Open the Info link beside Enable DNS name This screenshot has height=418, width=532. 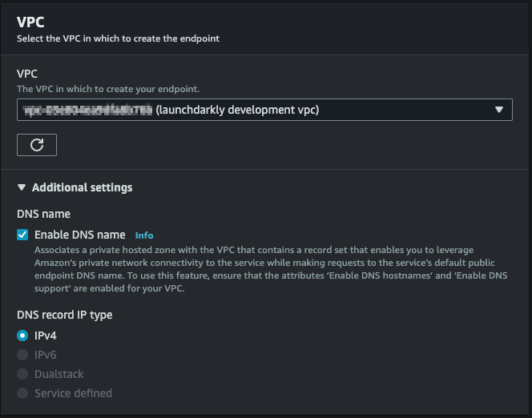pos(144,235)
